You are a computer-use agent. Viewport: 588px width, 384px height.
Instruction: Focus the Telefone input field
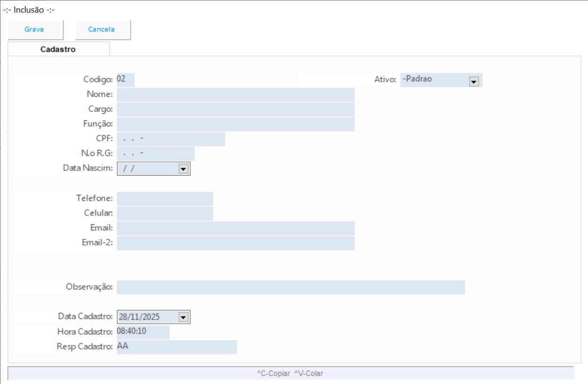[165, 199]
